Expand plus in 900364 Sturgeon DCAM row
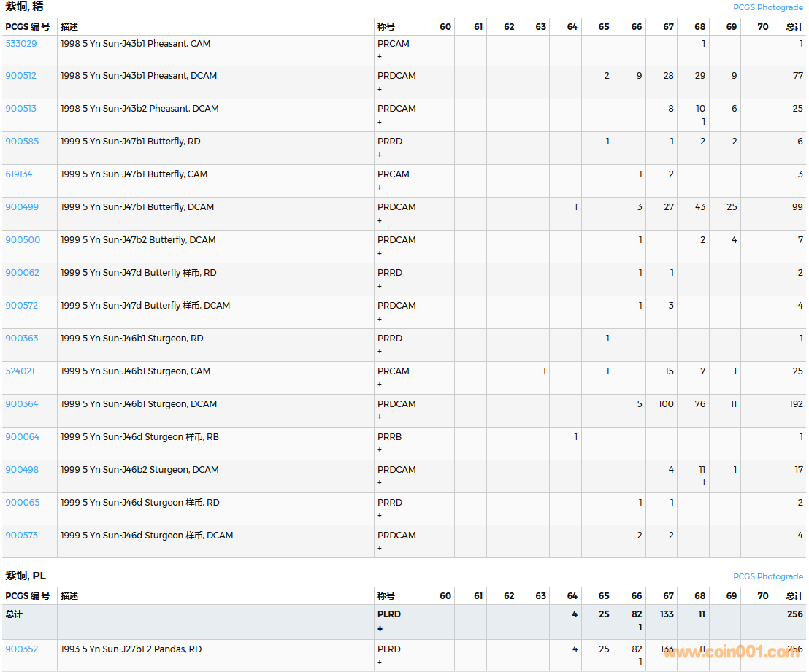This screenshot has height=672, width=809. click(x=380, y=417)
